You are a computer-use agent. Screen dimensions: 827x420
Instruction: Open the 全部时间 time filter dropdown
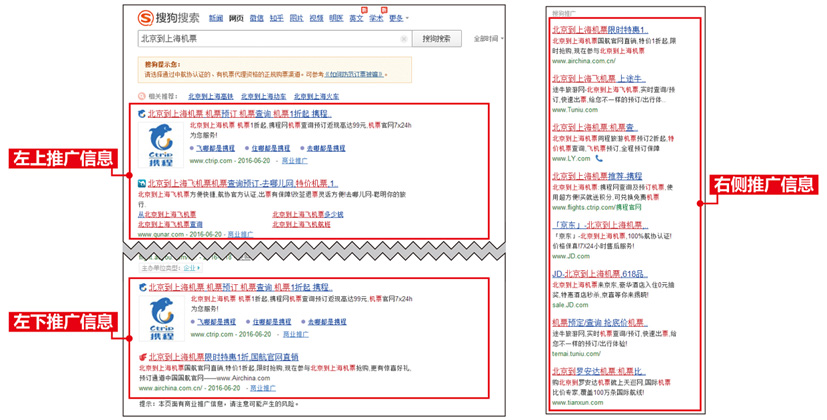[486, 39]
